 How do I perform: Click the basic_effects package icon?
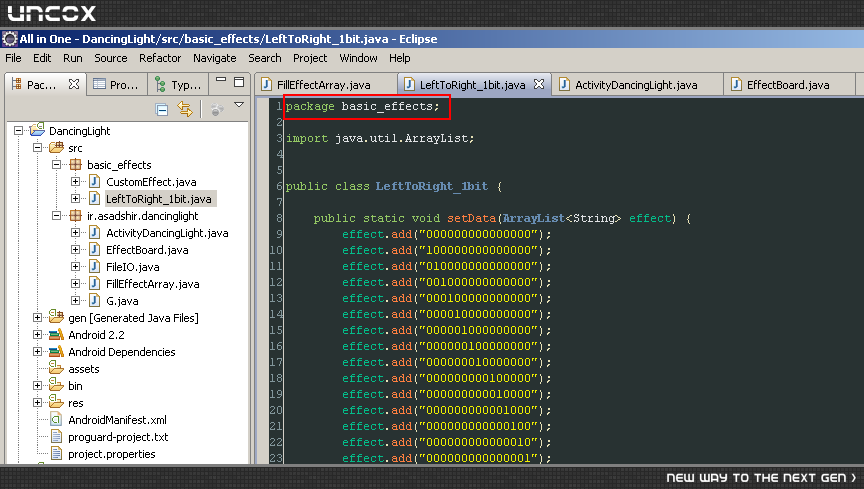pyautogui.click(x=75, y=164)
